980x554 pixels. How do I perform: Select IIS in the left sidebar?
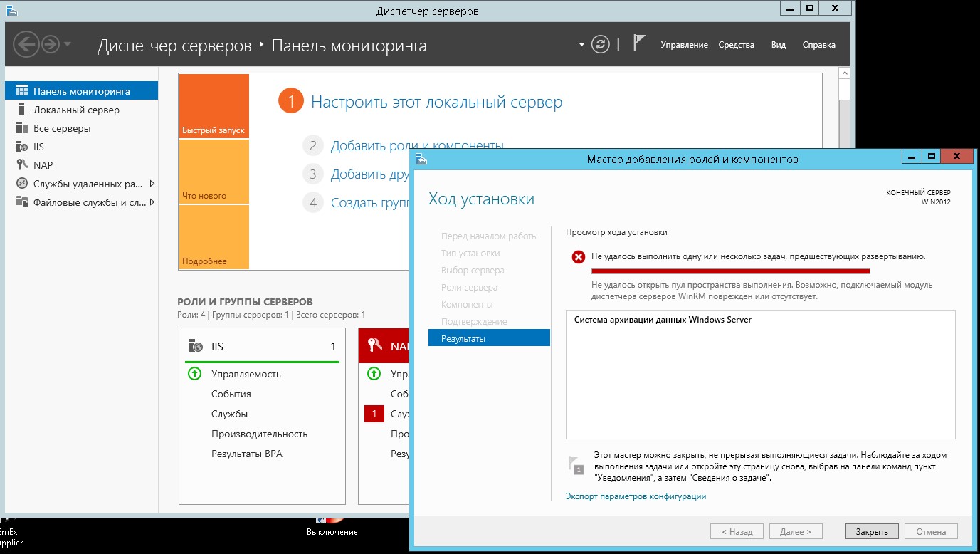(x=81, y=147)
